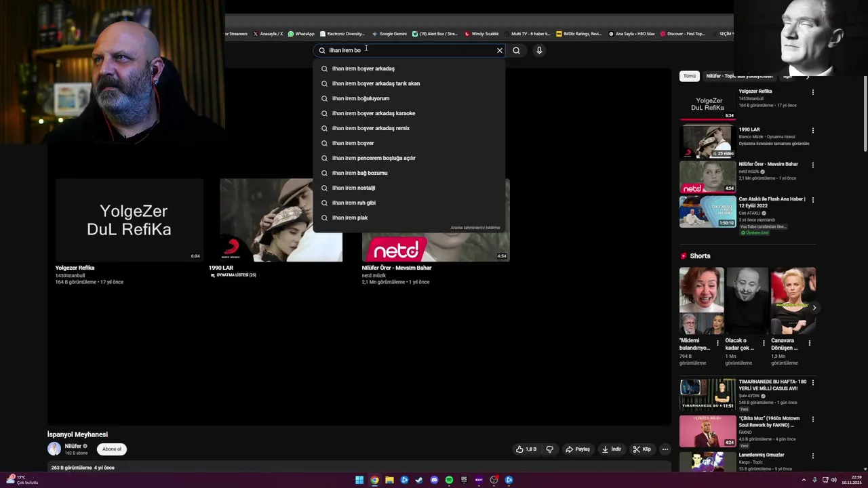Open 'TIMARHANEDE BU HAFTA' video thumbnail

pos(707,394)
